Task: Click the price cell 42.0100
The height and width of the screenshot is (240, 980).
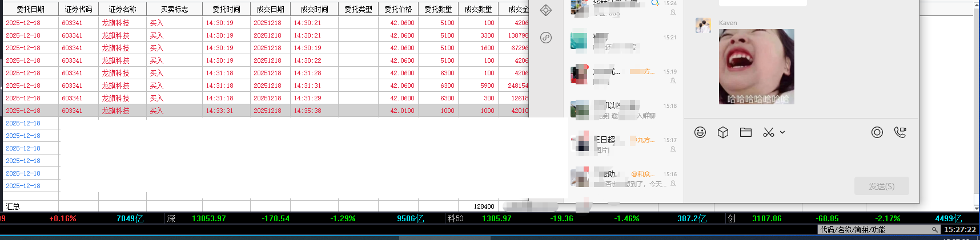Action: tap(398, 111)
